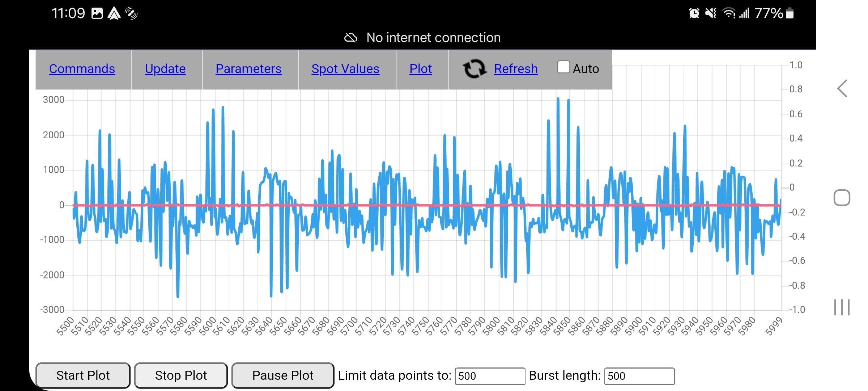
Task: Enable the Auto refresh checkbox
Action: click(x=563, y=67)
